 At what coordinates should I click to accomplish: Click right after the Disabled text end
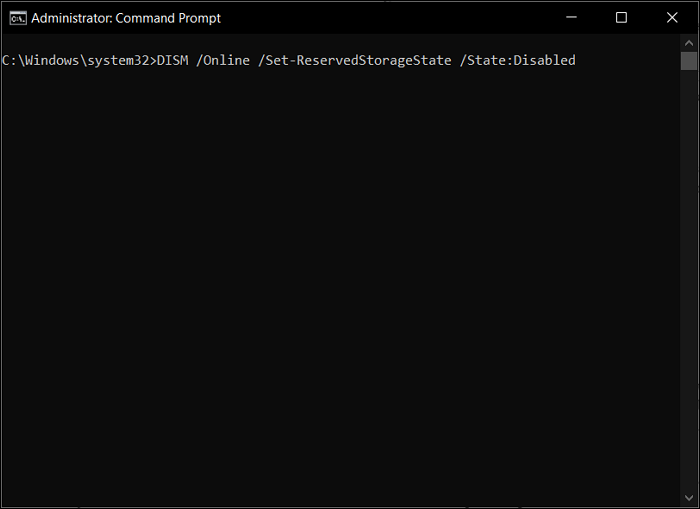pos(578,60)
